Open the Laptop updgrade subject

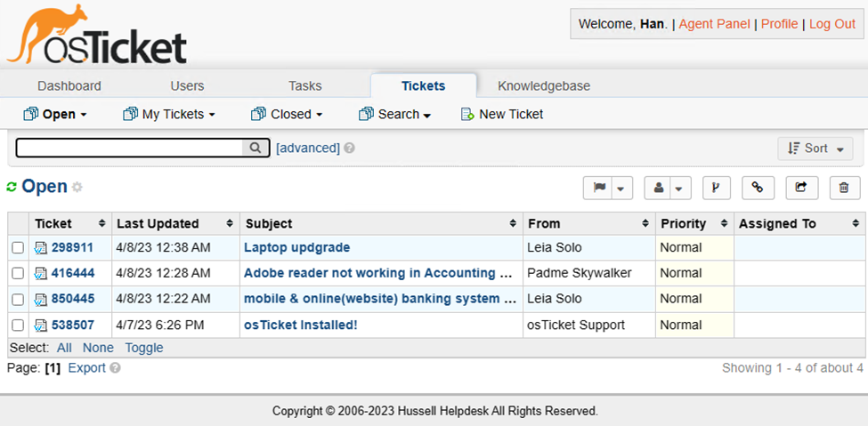click(x=296, y=248)
